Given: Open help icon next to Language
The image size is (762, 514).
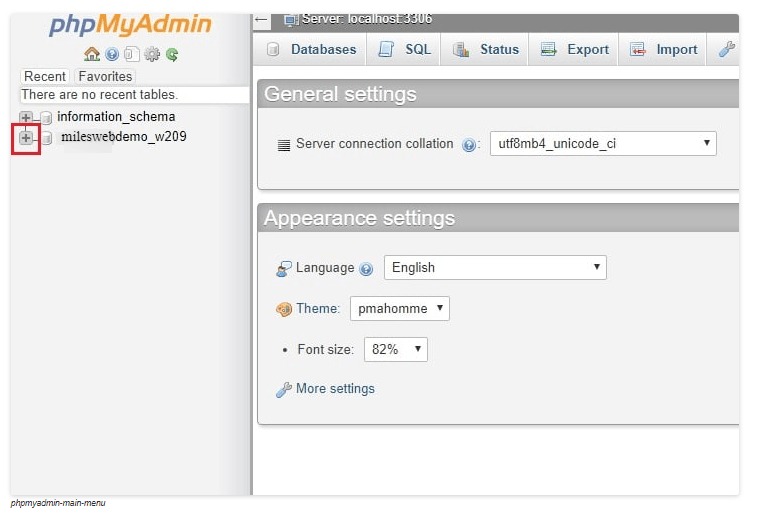Looking at the screenshot, I should pos(366,269).
